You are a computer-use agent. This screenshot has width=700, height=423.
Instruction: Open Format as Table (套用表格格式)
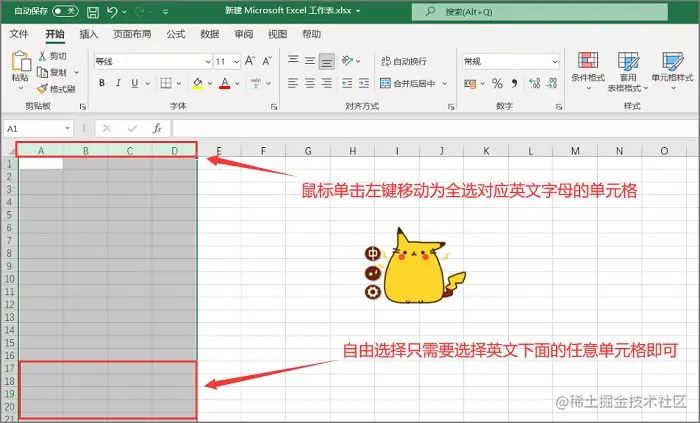(628, 71)
